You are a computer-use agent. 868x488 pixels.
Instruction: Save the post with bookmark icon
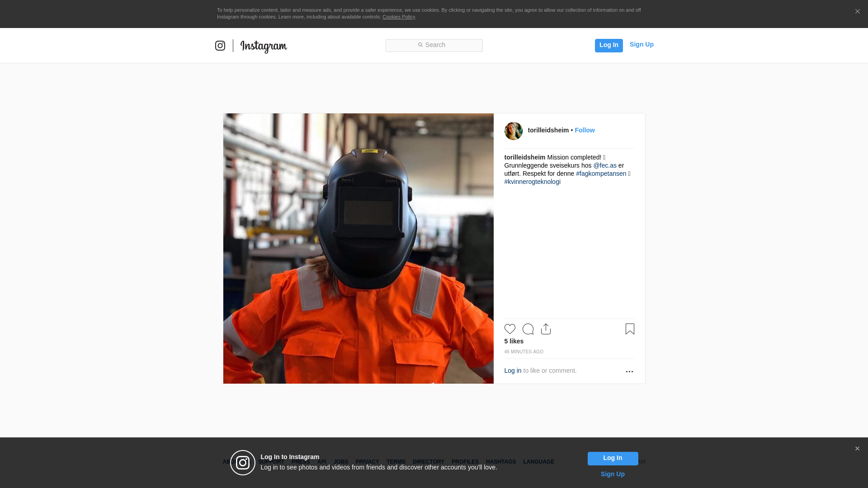[630, 329]
